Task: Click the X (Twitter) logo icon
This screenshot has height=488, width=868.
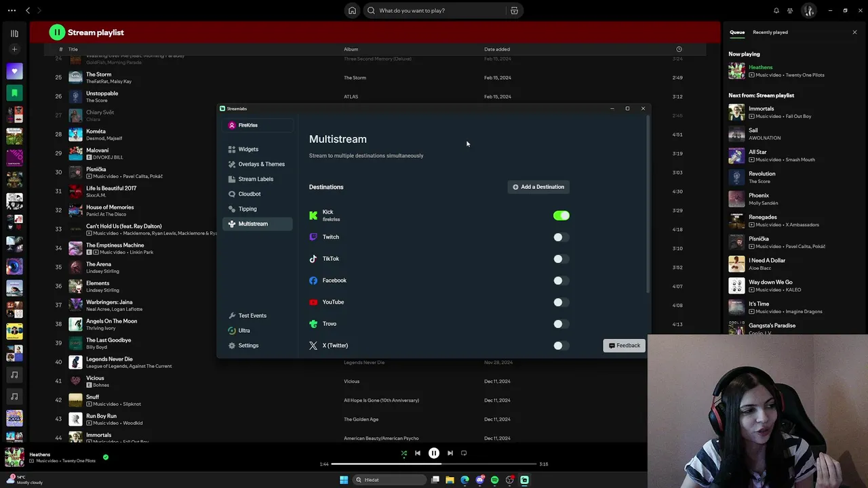Action: (x=313, y=346)
